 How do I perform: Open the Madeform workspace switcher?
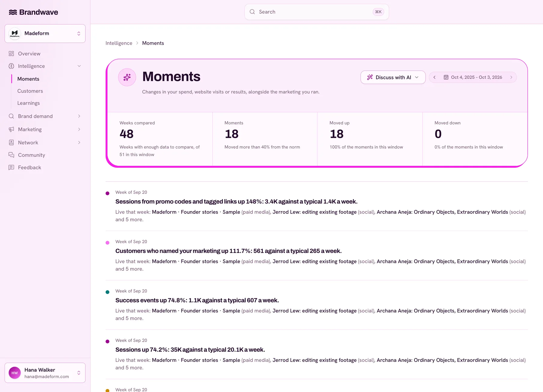point(45,33)
